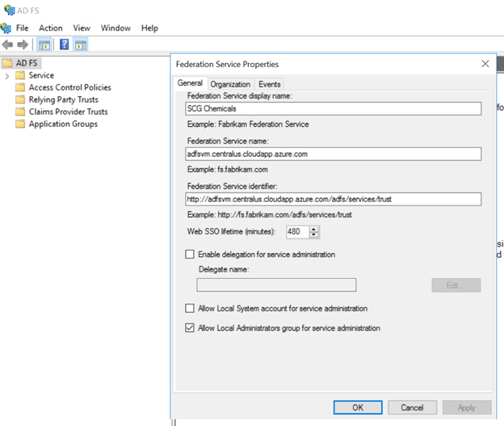Close the Federation Service Properties dialog
The height and width of the screenshot is (426, 504).
click(485, 64)
